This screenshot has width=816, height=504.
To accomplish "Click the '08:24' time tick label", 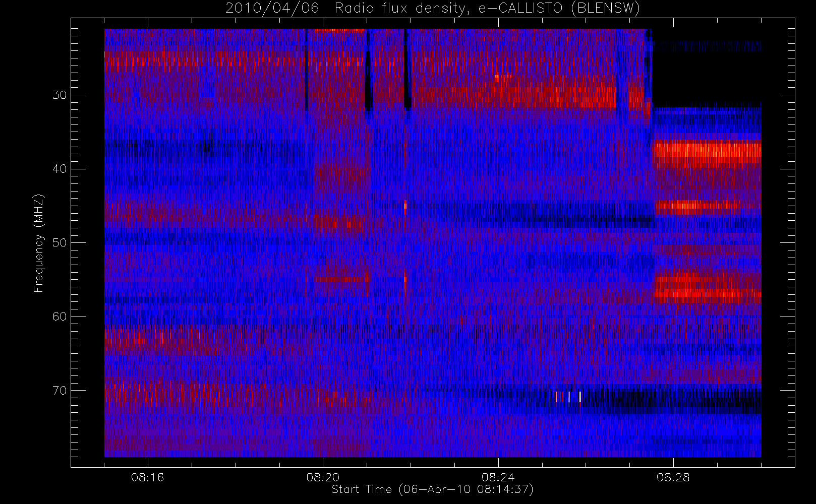I will point(498,477).
